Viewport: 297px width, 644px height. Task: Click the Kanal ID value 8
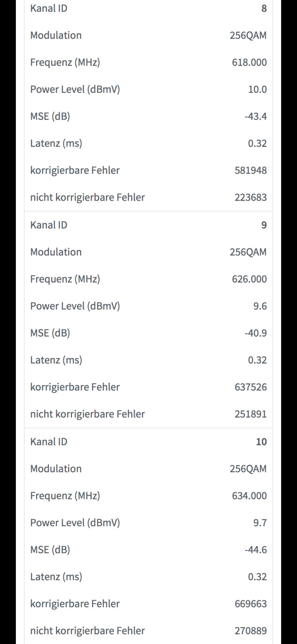point(264,8)
